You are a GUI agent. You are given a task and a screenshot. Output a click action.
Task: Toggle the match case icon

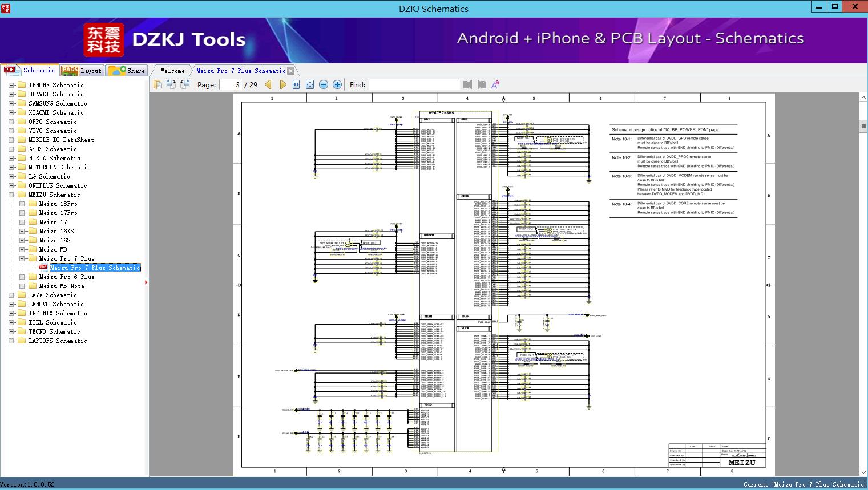tap(495, 84)
